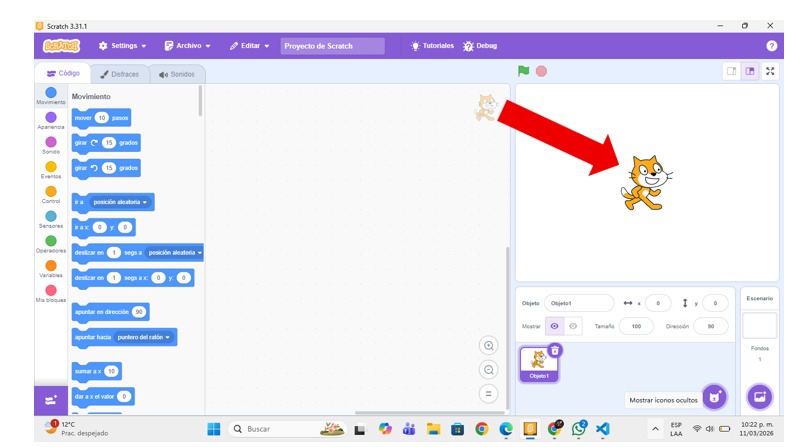Enter full screen stage mode

coord(770,71)
